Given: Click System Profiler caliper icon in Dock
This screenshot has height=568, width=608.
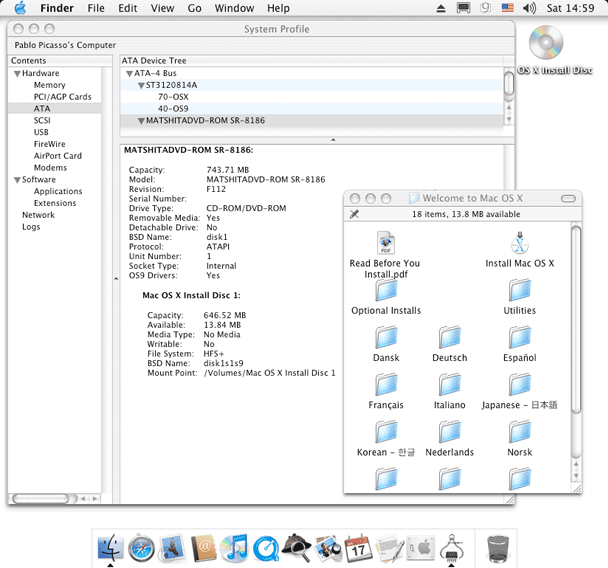Looking at the screenshot, I should coord(452,548).
